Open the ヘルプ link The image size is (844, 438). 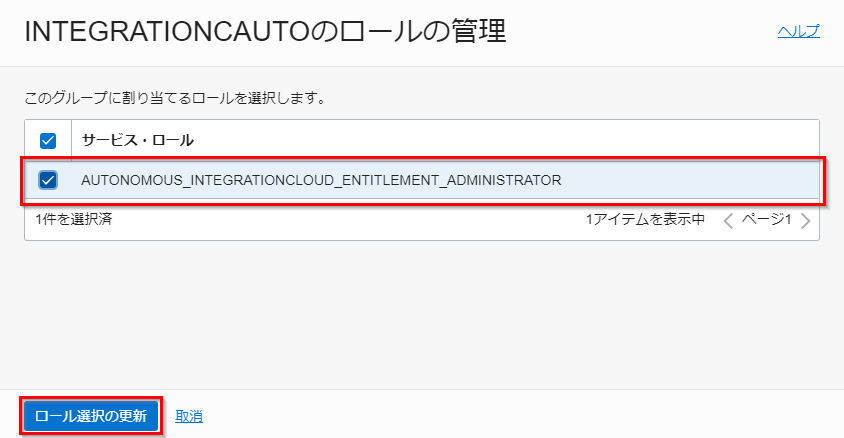pos(798,31)
